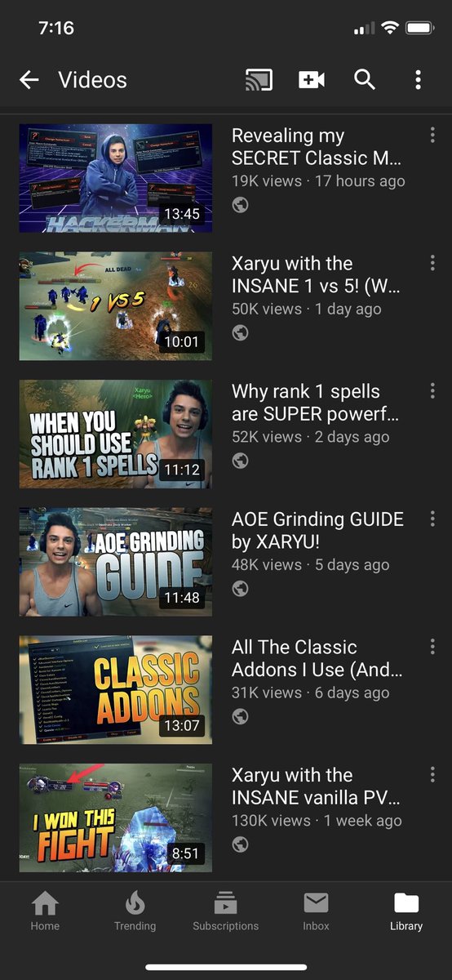
Task: Switch to the Home tab
Action: coord(45,911)
